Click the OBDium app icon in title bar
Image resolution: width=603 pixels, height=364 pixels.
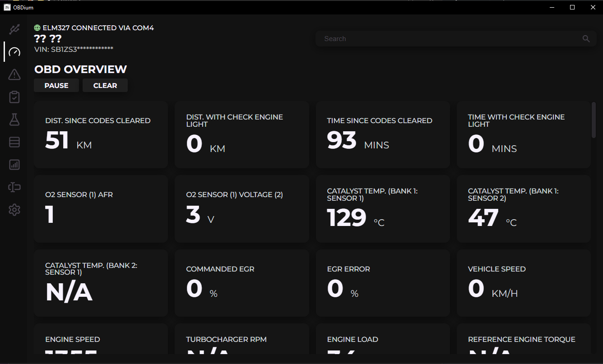click(x=7, y=7)
